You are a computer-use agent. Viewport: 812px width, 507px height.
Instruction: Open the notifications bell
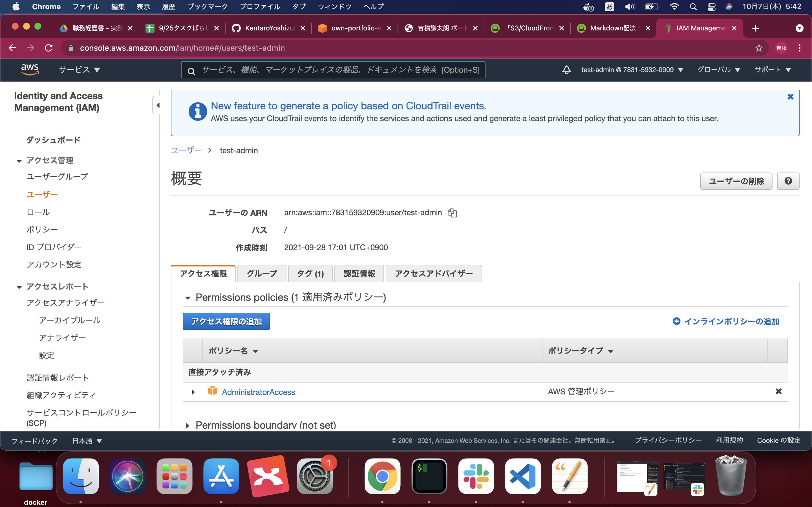click(566, 70)
